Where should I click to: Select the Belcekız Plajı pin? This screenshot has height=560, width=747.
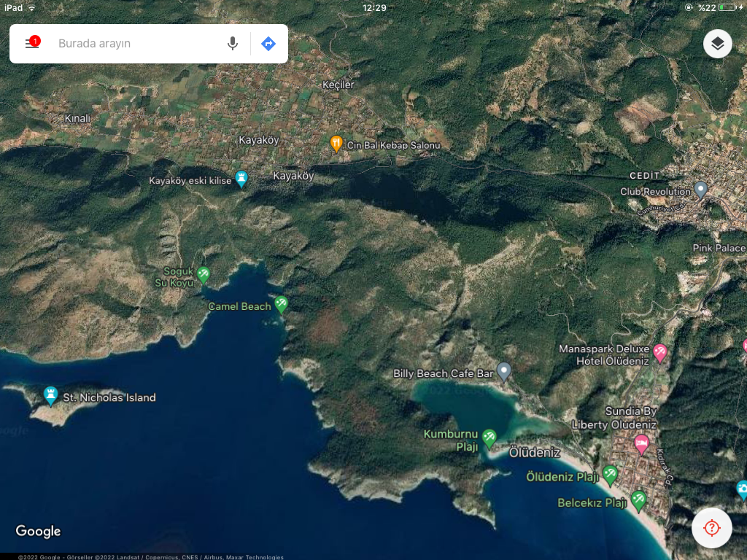[x=640, y=501]
